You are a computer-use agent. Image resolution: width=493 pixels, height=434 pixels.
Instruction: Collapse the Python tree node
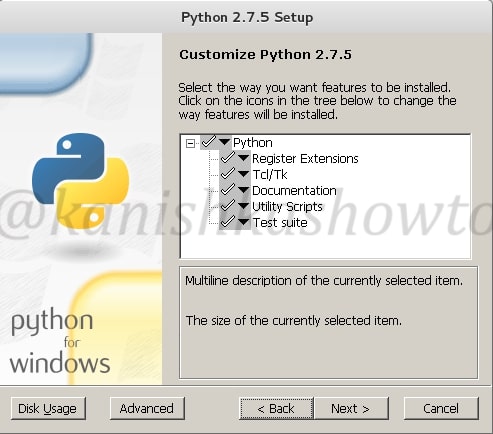pyautogui.click(x=190, y=143)
